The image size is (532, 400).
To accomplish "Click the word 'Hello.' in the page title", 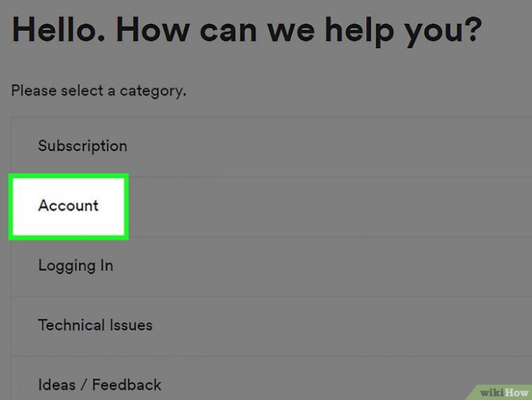I will [58, 30].
